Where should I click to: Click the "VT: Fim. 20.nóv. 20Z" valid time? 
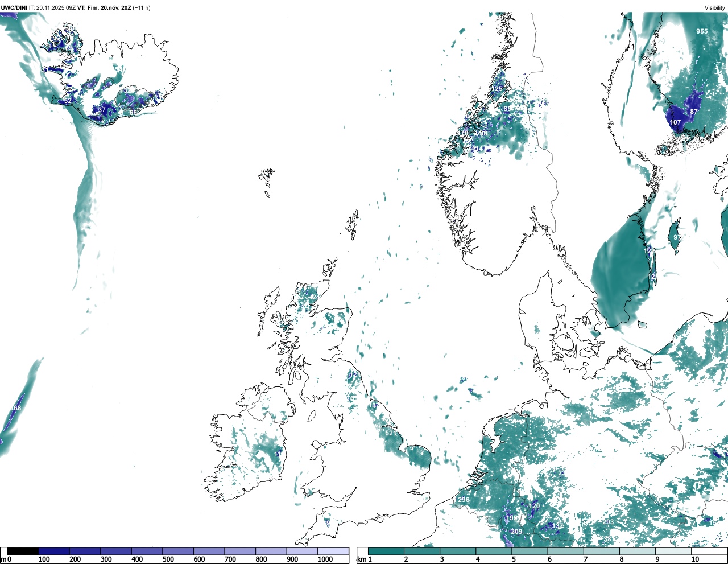[x=104, y=8]
